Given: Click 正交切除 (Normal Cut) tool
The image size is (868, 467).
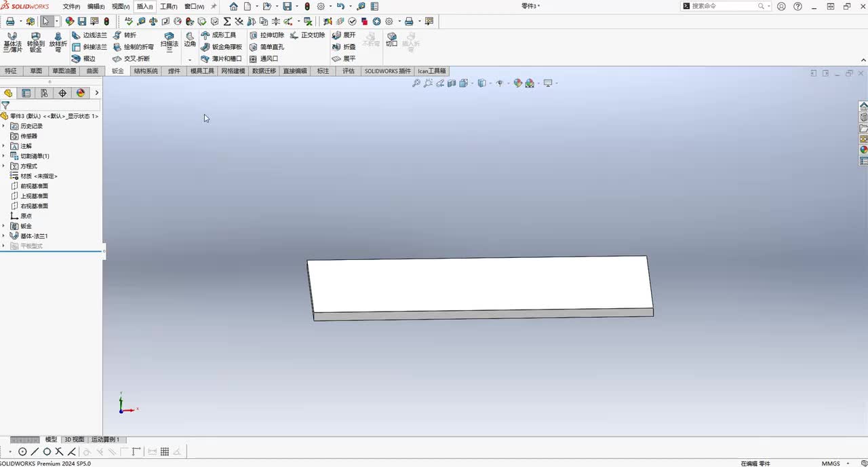Looking at the screenshot, I should [308, 35].
